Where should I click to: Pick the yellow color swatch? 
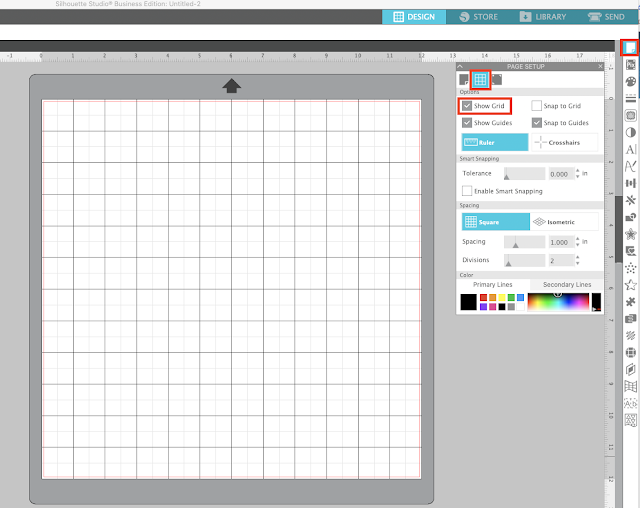502,297
